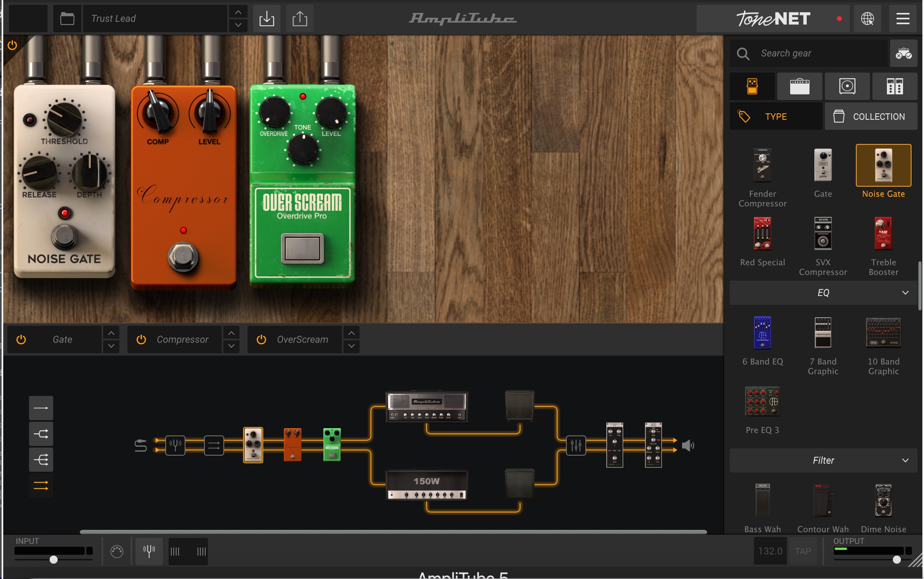
Task: Select the single serial chain routing icon
Action: 41,408
